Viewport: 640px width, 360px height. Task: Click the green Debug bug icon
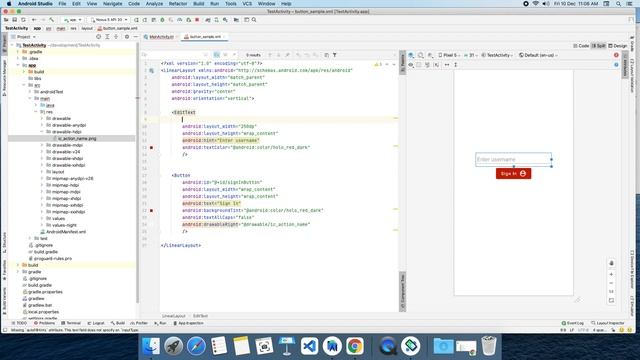click(162, 20)
